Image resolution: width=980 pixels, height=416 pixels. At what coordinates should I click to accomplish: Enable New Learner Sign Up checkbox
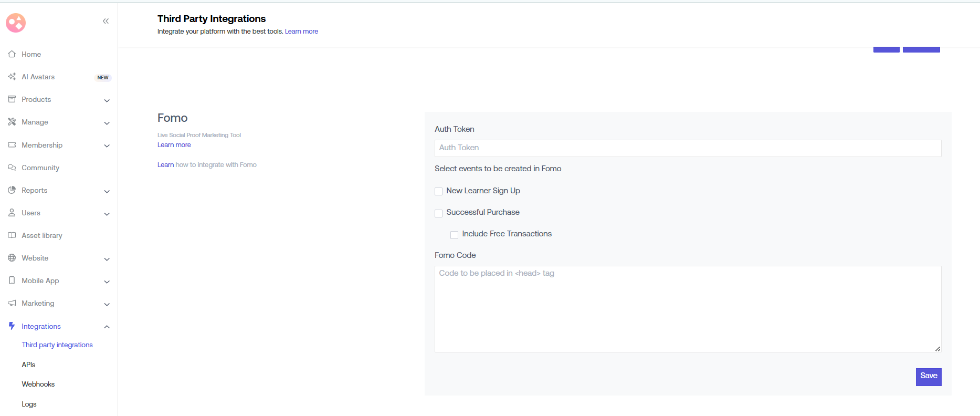click(438, 191)
